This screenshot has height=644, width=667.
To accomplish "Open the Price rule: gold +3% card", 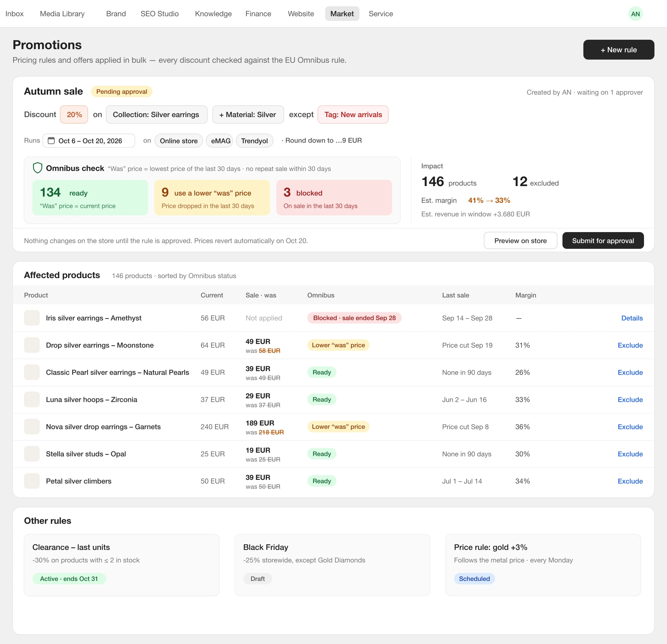I will (543, 565).
